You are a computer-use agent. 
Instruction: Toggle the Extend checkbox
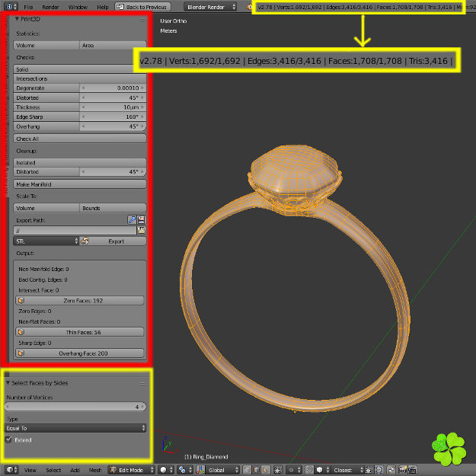8,439
